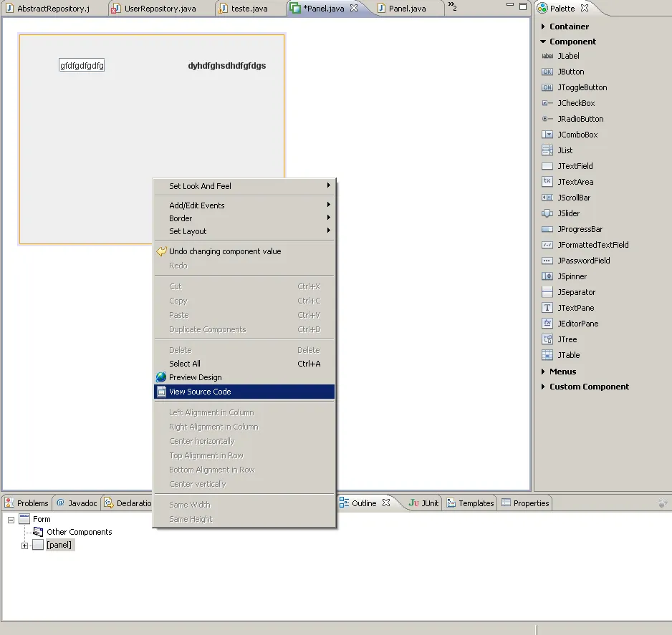Viewport: 672px width, 635px height.
Task: Select Other Components in outline tree
Action: pos(80,532)
